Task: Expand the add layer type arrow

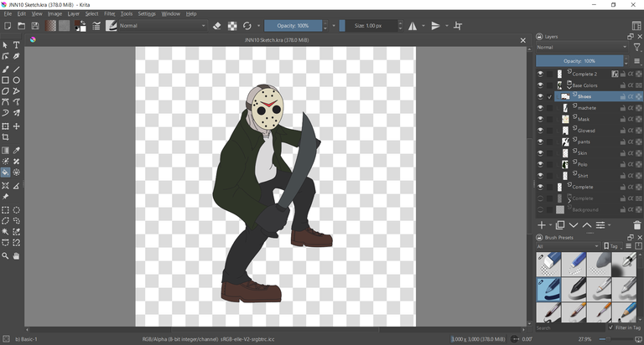Action: tap(550, 225)
